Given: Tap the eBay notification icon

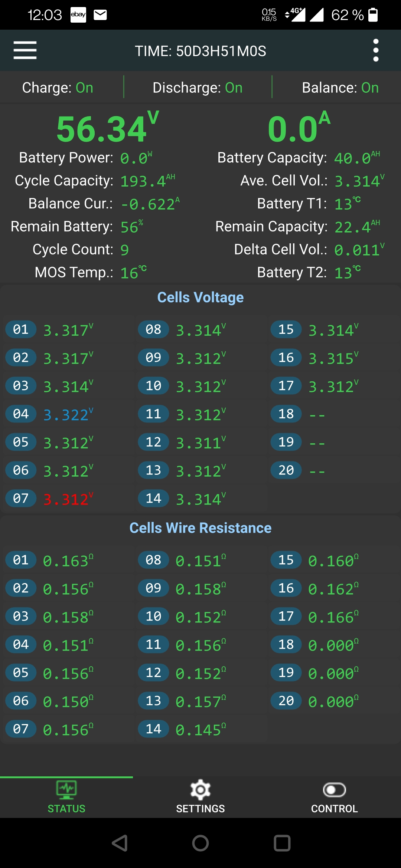Looking at the screenshot, I should pos(78,15).
